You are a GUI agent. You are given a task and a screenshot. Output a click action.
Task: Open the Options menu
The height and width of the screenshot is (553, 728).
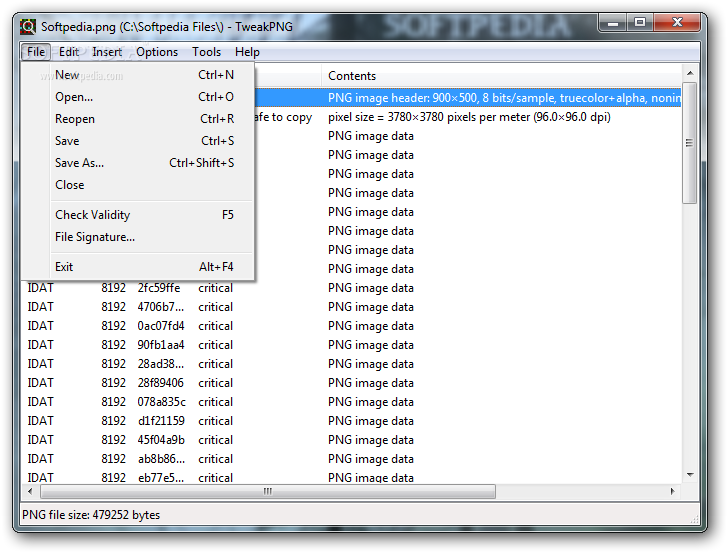(x=157, y=52)
